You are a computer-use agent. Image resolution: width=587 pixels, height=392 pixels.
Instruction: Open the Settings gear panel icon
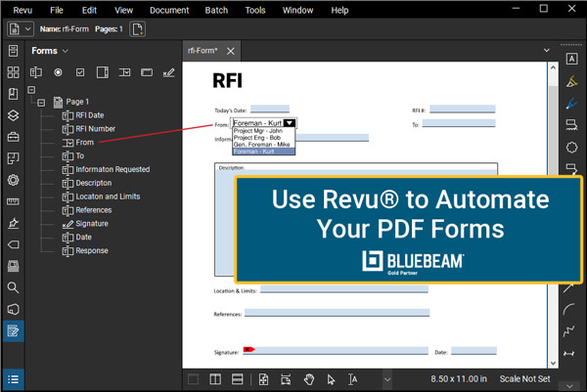point(13,180)
